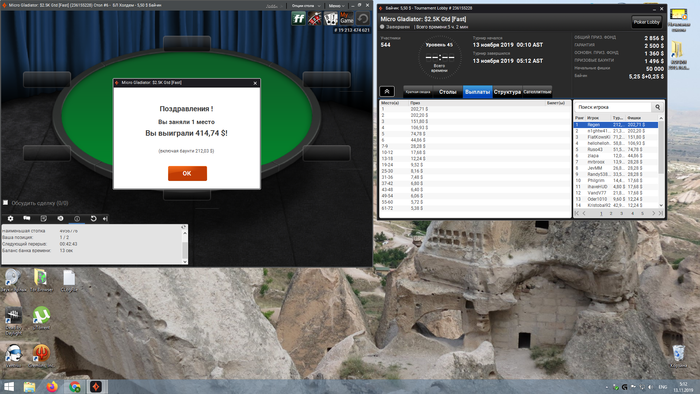
Task: Select player row 'JevMM'
Action: [616, 168]
